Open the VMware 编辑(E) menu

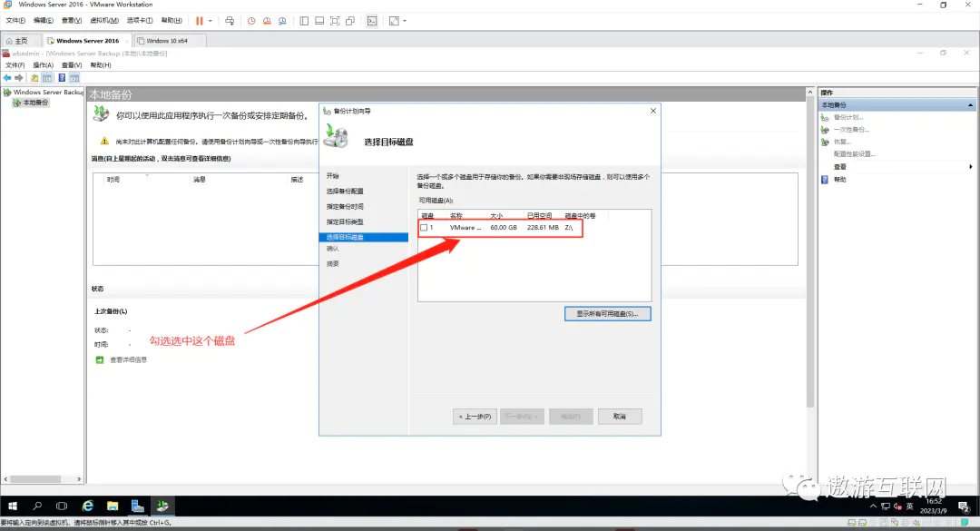[44, 21]
